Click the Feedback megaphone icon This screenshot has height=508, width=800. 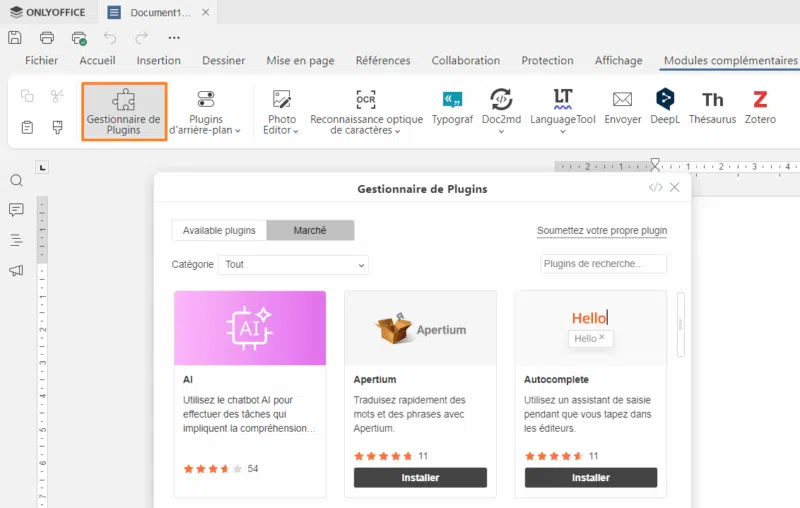[x=16, y=270]
